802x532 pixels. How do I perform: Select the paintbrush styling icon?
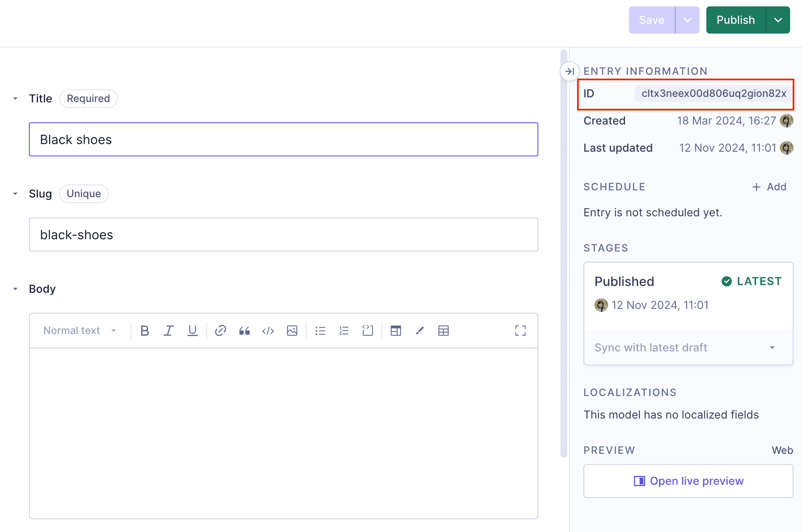(x=420, y=330)
